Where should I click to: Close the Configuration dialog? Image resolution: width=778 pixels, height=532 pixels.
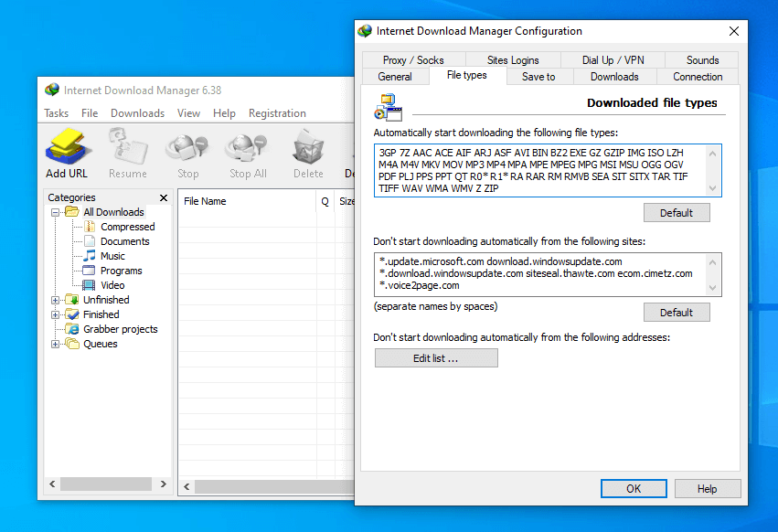pos(734,31)
